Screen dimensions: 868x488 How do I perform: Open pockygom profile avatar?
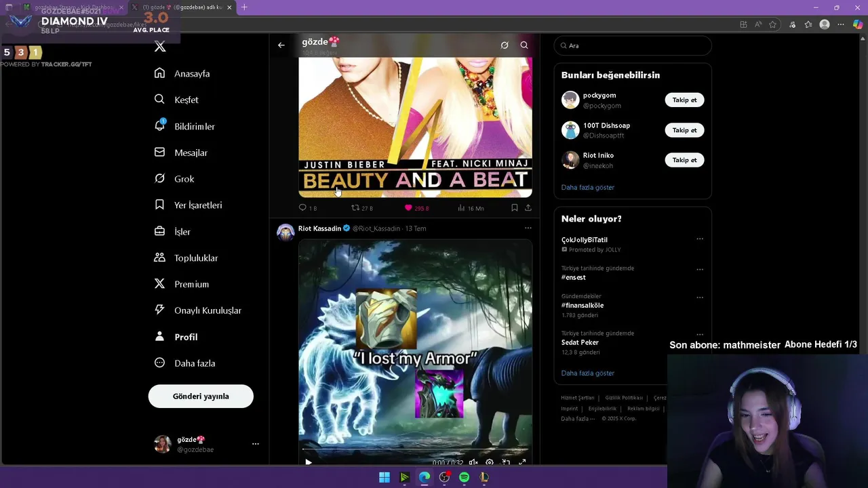pos(570,100)
